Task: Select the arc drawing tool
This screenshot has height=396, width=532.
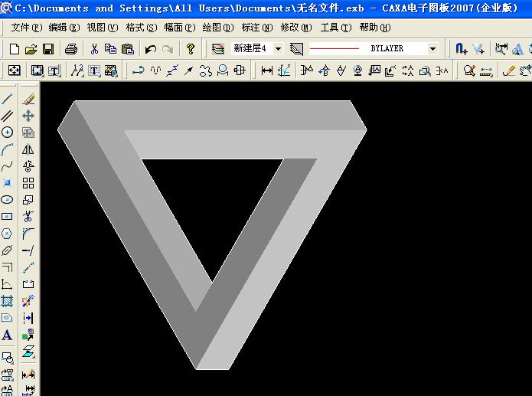Action: coord(7,149)
